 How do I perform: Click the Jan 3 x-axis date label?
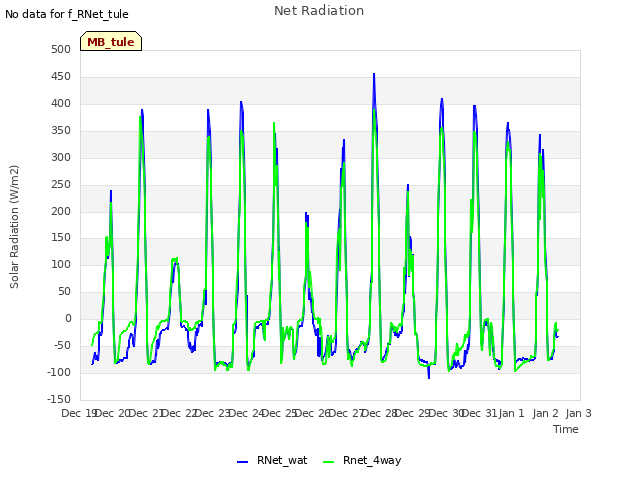pos(578,413)
